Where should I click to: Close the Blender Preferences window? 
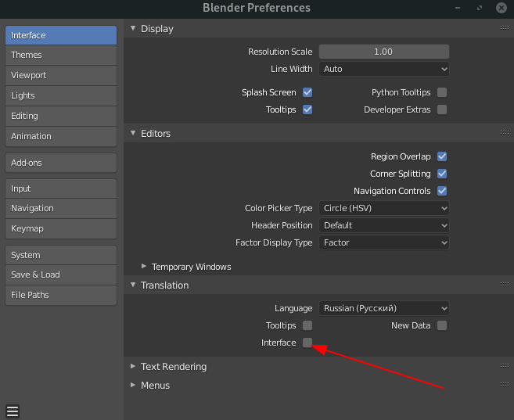[501, 8]
